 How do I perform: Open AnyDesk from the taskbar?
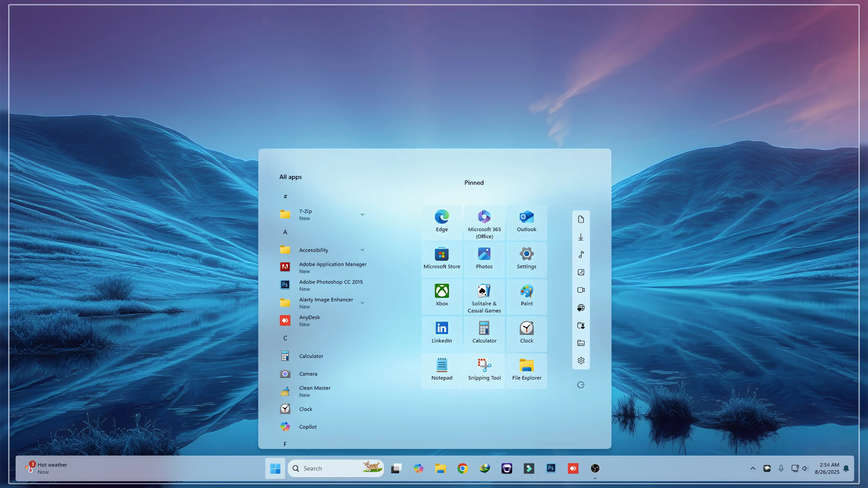click(573, 468)
